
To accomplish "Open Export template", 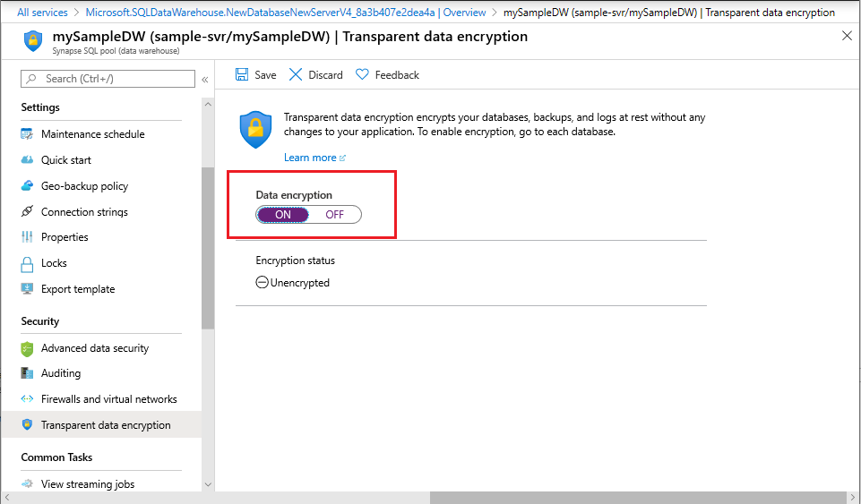I will click(x=78, y=289).
